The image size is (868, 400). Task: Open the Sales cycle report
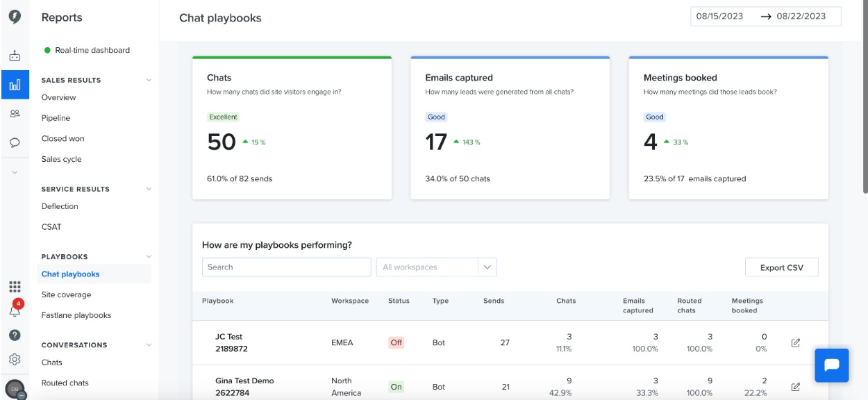tap(61, 159)
